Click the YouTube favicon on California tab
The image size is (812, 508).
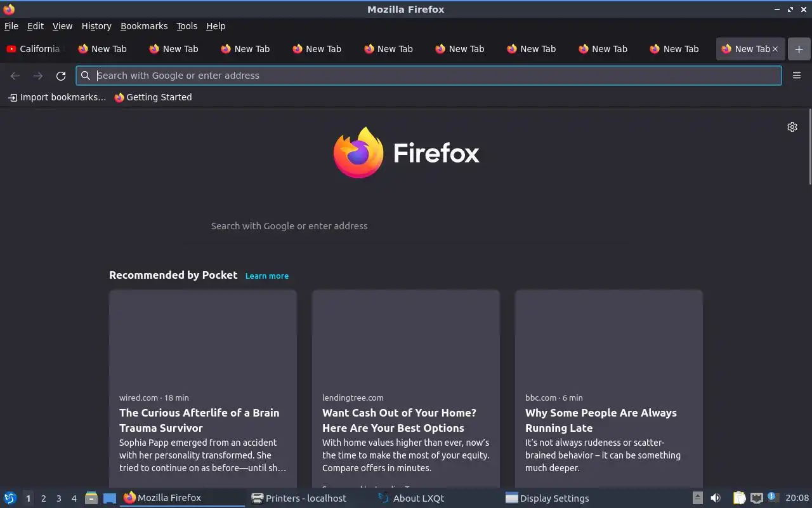[11, 49]
